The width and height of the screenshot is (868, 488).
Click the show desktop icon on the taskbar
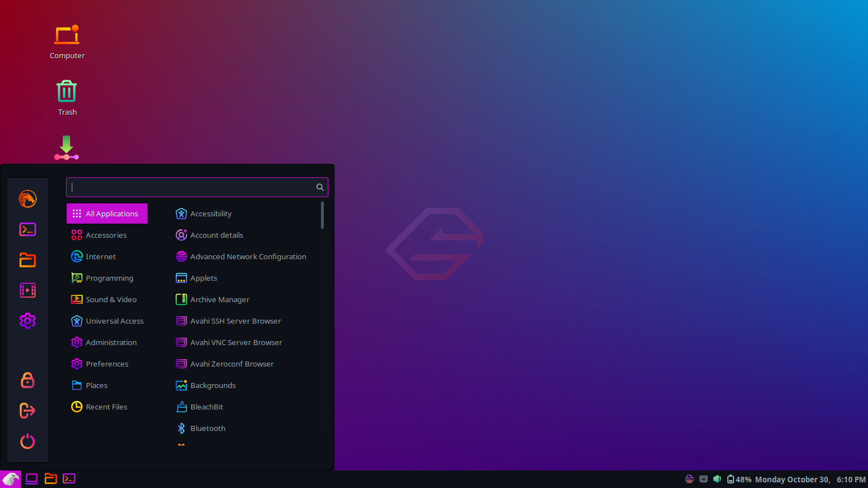point(32,479)
